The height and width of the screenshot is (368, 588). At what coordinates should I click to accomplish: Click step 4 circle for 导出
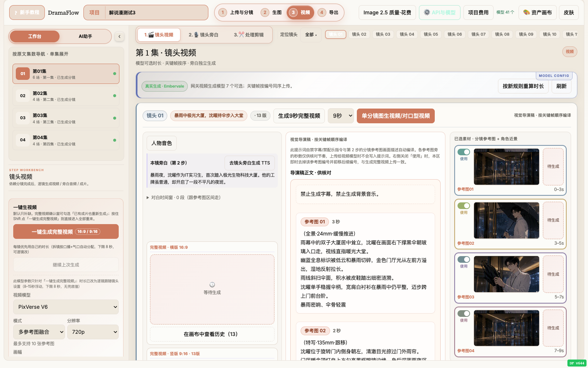click(322, 13)
